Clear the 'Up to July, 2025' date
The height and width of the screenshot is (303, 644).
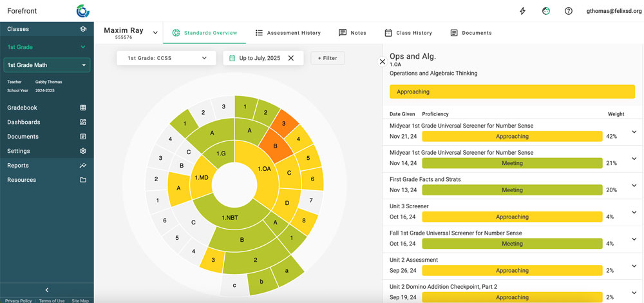[291, 58]
